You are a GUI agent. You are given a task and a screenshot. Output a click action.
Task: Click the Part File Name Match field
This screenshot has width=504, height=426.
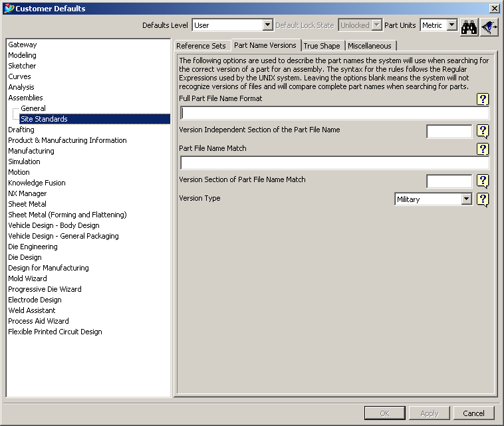coord(334,163)
